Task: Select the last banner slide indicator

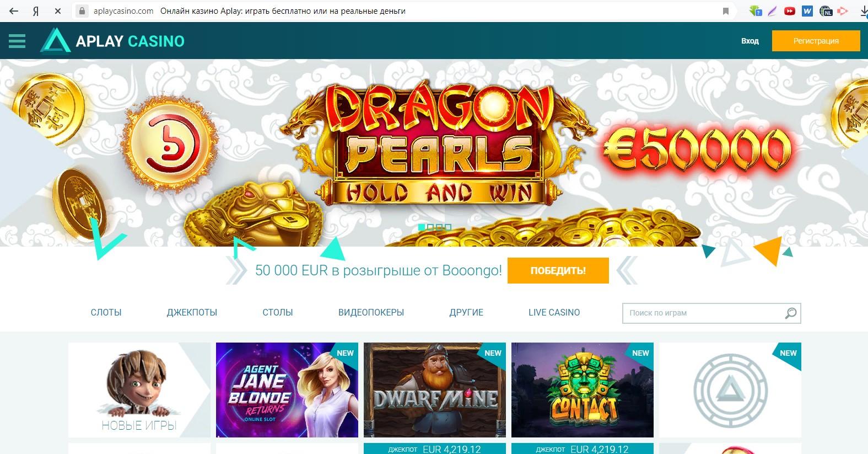Action: pyautogui.click(x=448, y=227)
